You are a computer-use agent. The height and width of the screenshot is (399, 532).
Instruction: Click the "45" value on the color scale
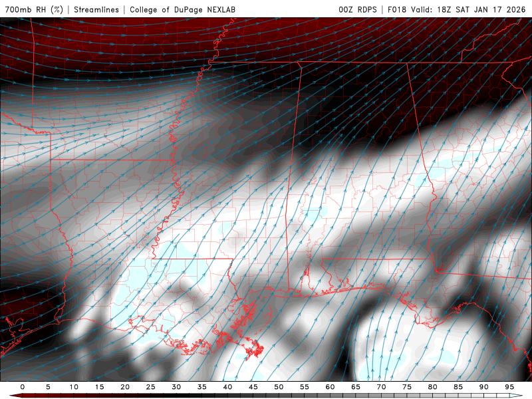253,387
